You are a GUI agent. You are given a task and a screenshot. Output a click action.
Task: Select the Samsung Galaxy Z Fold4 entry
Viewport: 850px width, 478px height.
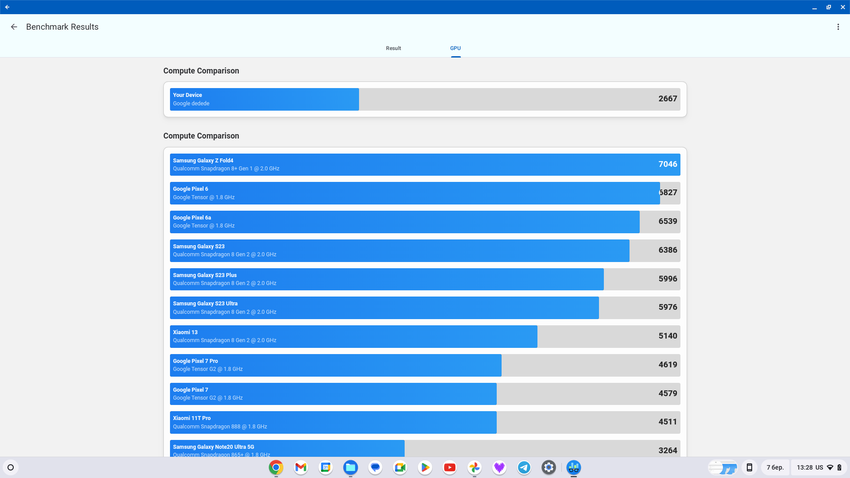(425, 164)
